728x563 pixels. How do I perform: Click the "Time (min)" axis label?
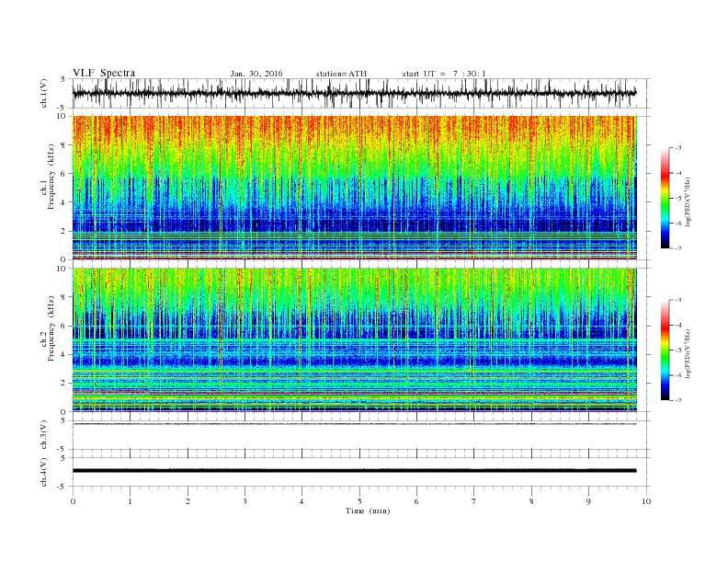pyautogui.click(x=368, y=511)
